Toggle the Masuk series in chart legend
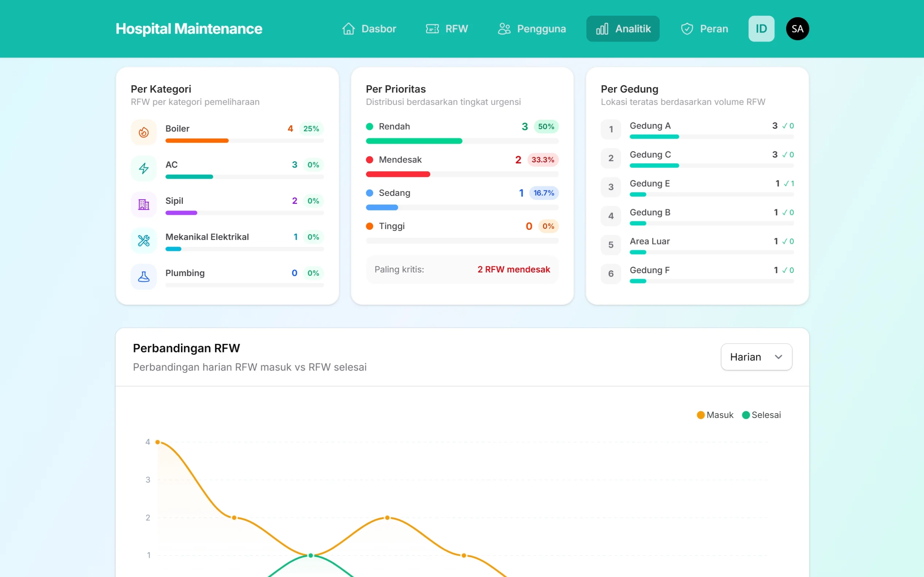The height and width of the screenshot is (577, 924). tap(715, 415)
